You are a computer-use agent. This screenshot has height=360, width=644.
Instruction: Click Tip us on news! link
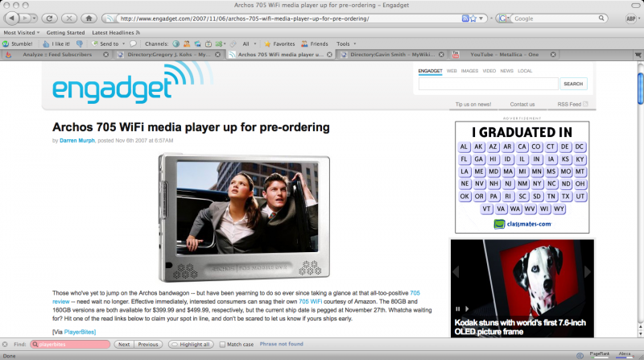coord(473,105)
